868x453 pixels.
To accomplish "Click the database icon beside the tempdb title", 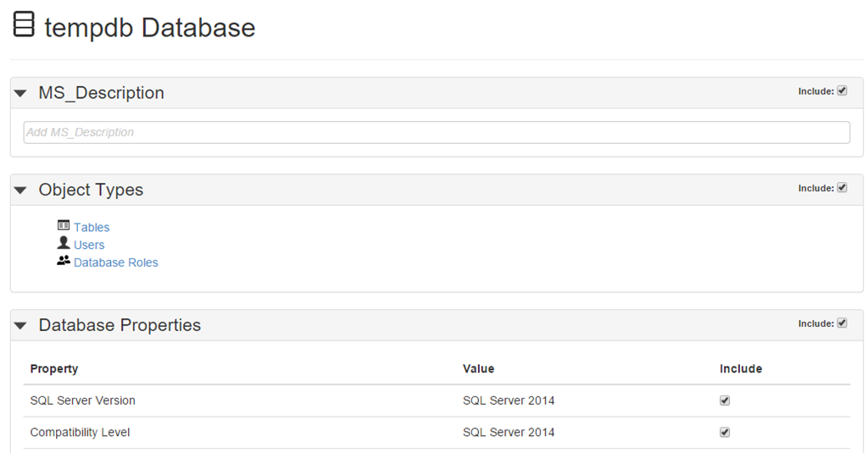I will pyautogui.click(x=25, y=25).
